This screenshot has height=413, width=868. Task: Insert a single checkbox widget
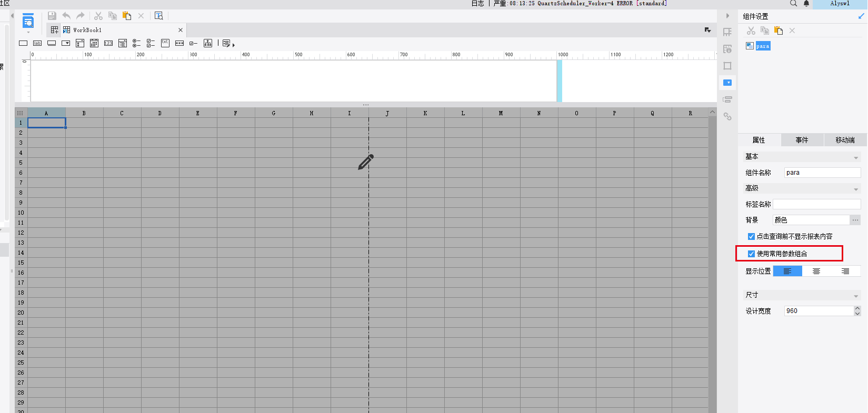(193, 43)
